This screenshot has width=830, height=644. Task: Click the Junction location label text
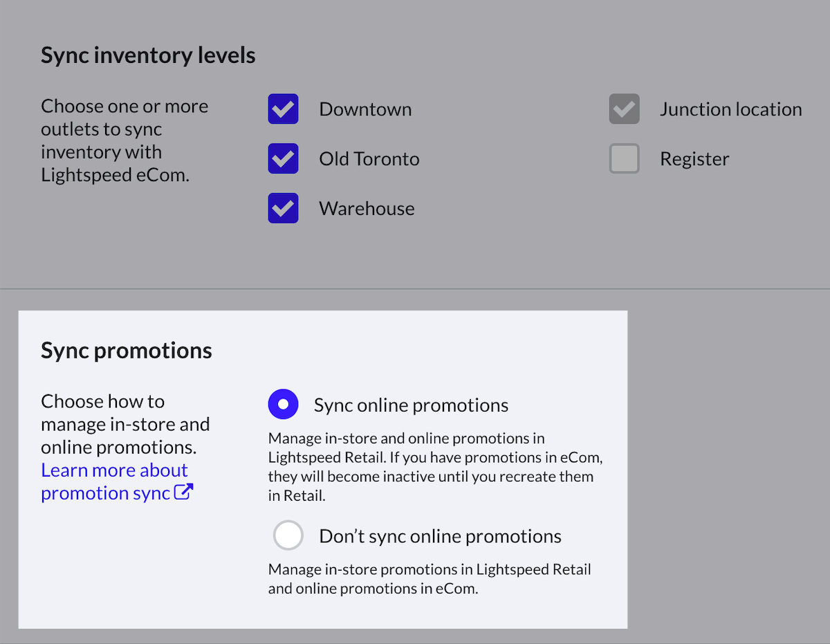[x=730, y=109]
